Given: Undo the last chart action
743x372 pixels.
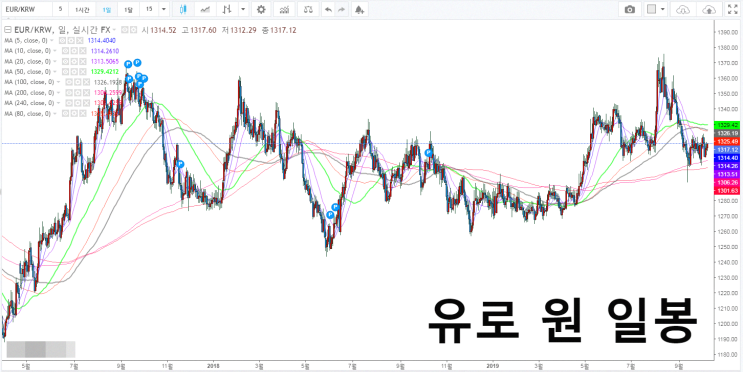Looking at the screenshot, I should pos(327,9).
